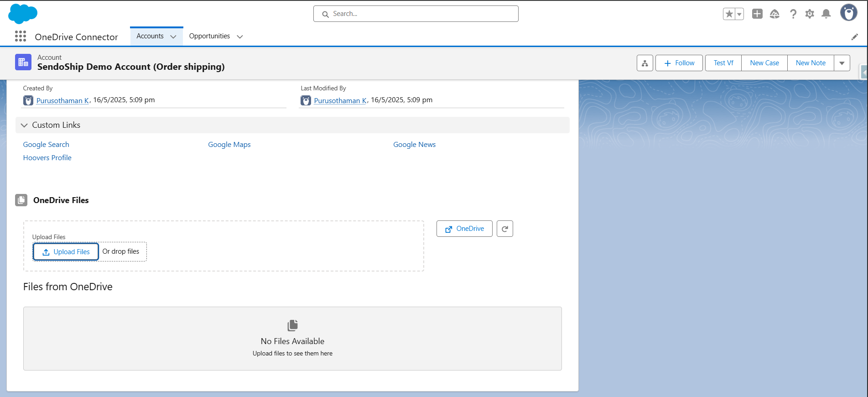The image size is (868, 397).
Task: Click the Or drop files zone
Action: pyautogui.click(x=121, y=251)
